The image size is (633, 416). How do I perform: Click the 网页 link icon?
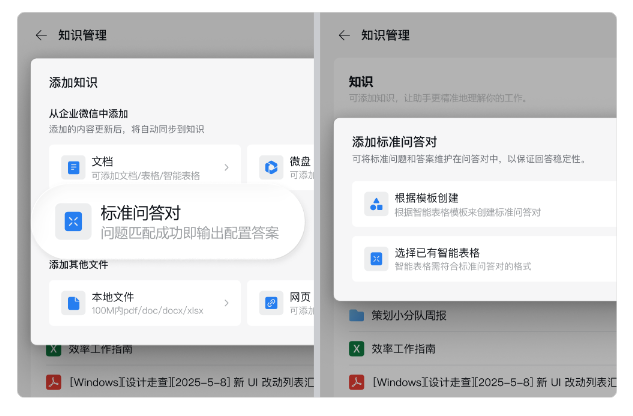(270, 303)
